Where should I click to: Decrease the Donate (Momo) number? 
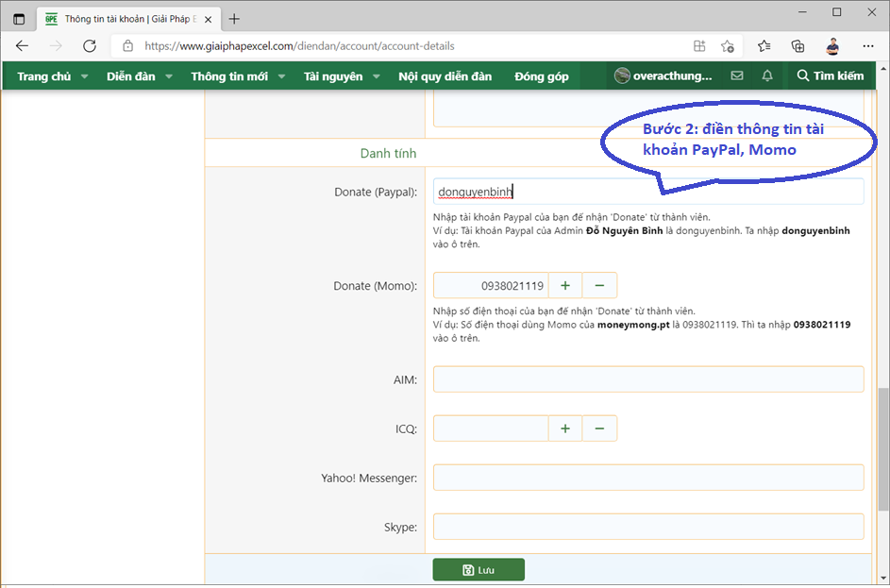coord(599,285)
